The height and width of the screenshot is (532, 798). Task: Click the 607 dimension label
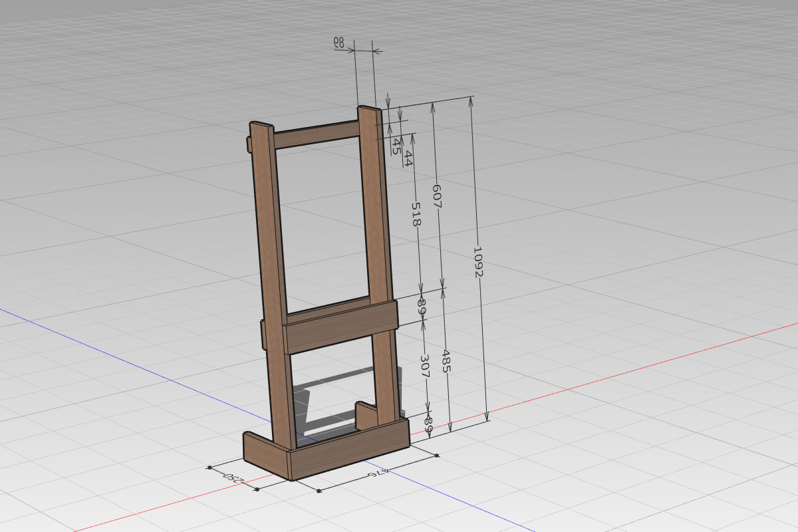point(437,196)
